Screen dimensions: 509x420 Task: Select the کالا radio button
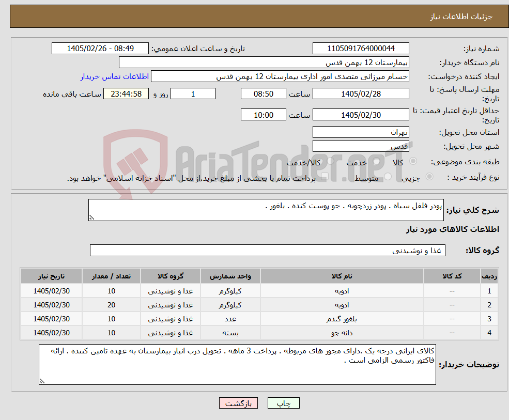point(413,161)
